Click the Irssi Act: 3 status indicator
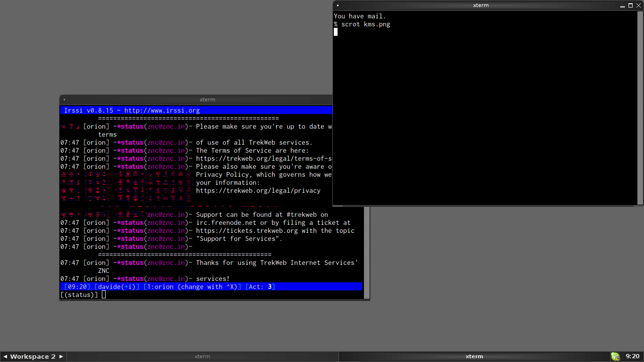The image size is (644, 362). click(260, 287)
